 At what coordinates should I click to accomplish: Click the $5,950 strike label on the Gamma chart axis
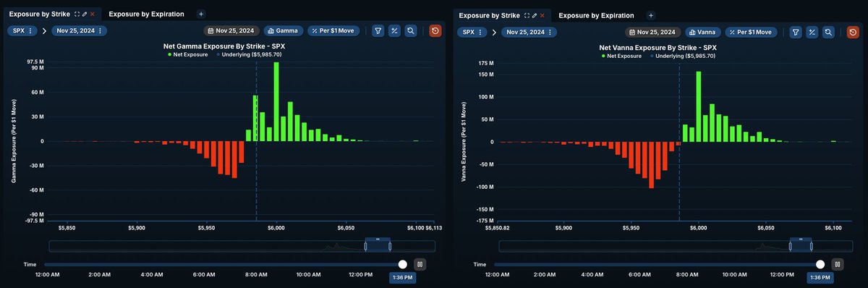(x=206, y=227)
